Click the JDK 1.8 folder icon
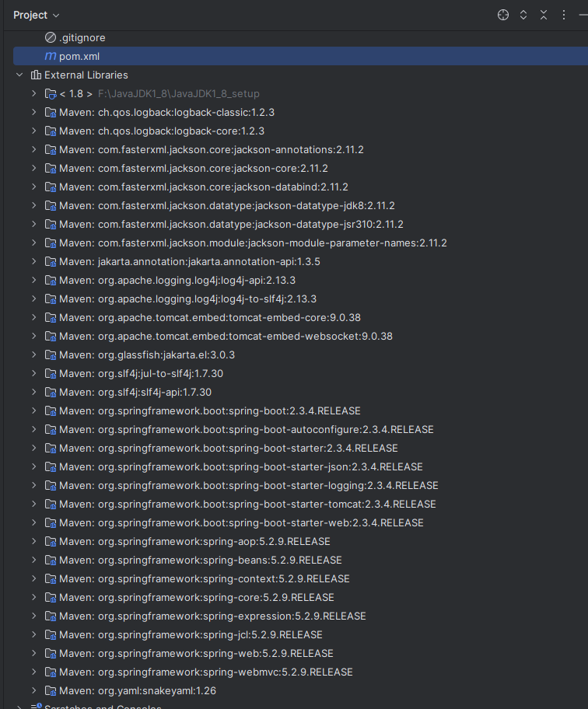Viewport: 588px width, 709px height. click(51, 93)
